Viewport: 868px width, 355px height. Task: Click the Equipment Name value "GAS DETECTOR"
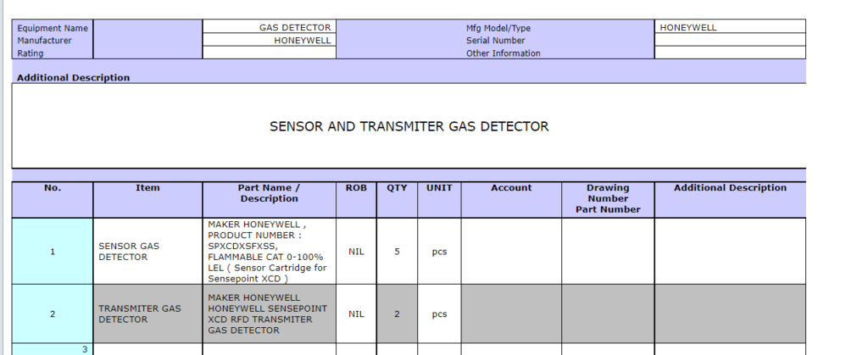(270, 27)
